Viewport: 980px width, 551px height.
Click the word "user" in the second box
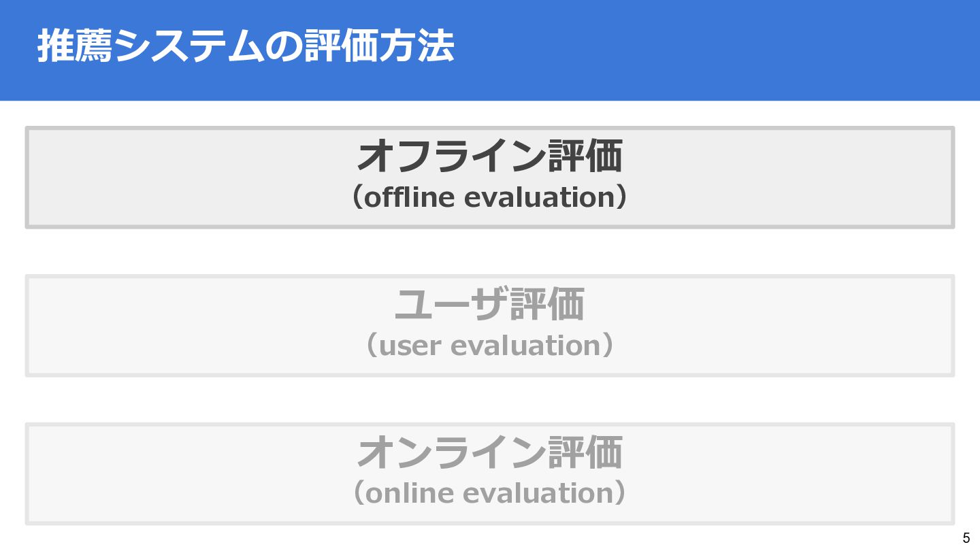point(408,346)
